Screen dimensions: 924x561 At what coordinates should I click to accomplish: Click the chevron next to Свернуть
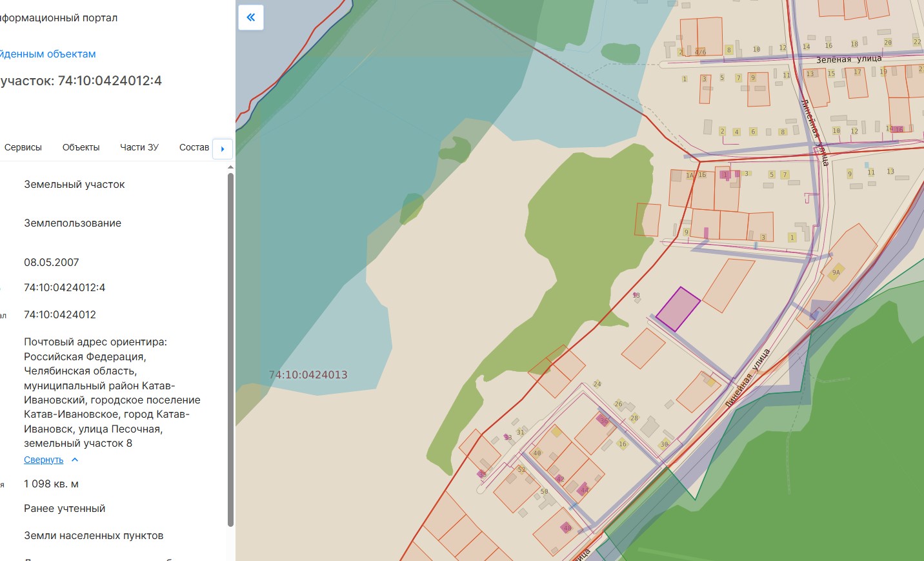(75, 460)
